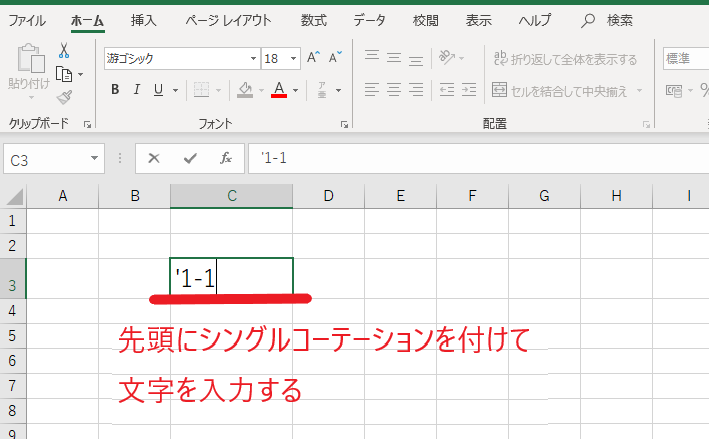Screen dimensions: 709x439
Task: Select top vertical alignment
Action: [372, 57]
